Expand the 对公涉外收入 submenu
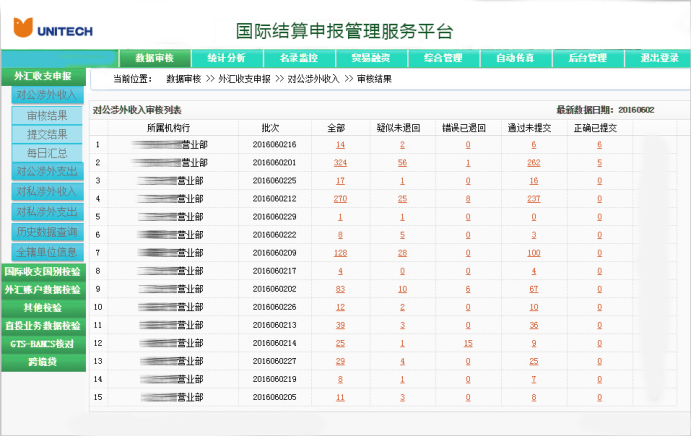Viewport: 692px width, 437px height. coord(47,95)
